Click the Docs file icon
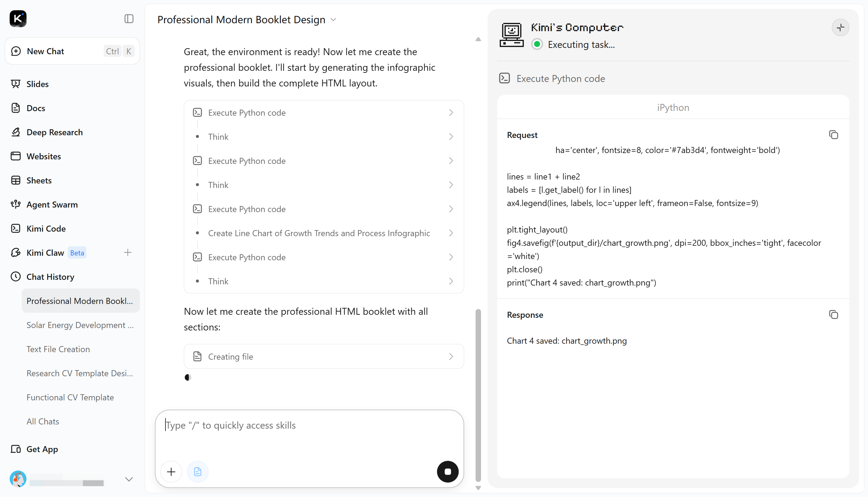 pos(16,108)
